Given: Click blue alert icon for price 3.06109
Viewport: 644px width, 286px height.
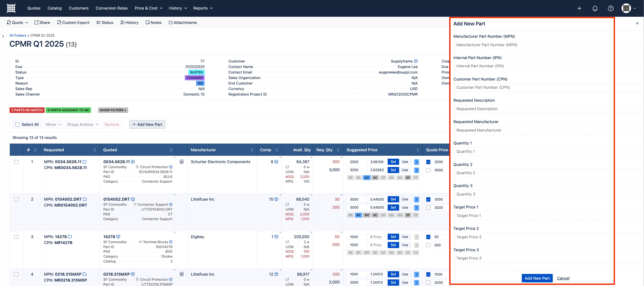Looking at the screenshot, I should (417, 162).
